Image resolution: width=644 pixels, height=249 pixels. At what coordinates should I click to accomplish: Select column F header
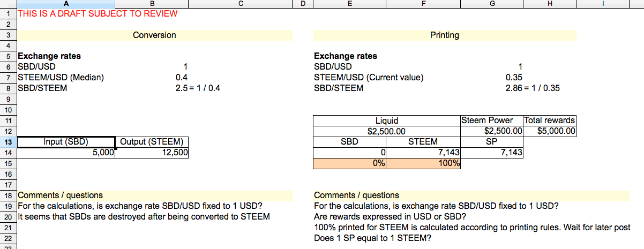(x=423, y=4)
